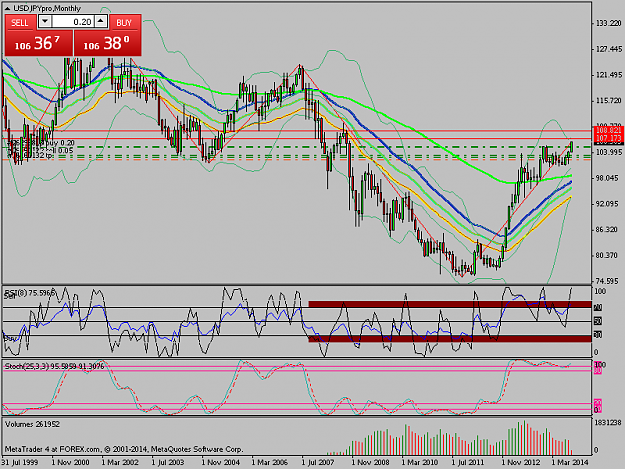625x469 pixels.
Task: Click the 127.445 price scale label
Action: click(x=609, y=49)
